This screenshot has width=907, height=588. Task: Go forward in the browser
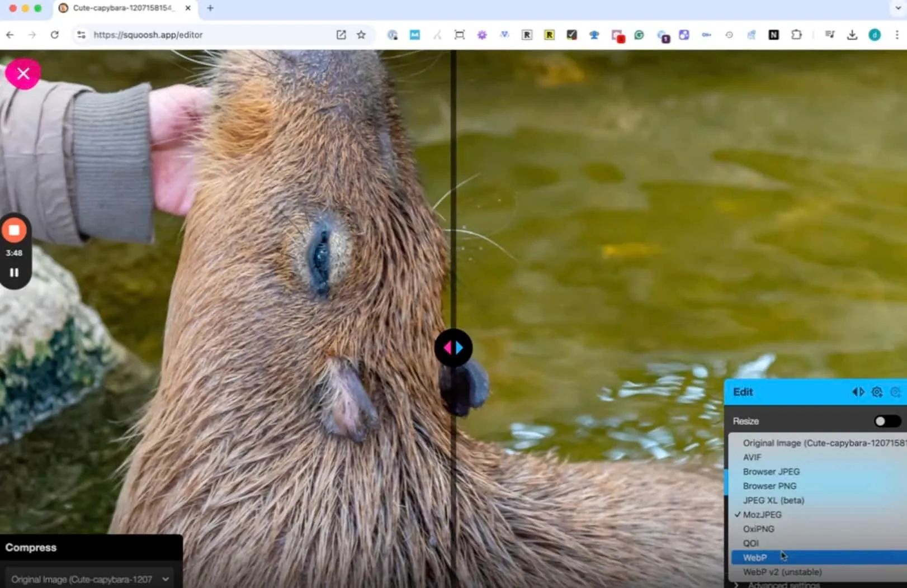click(x=32, y=35)
